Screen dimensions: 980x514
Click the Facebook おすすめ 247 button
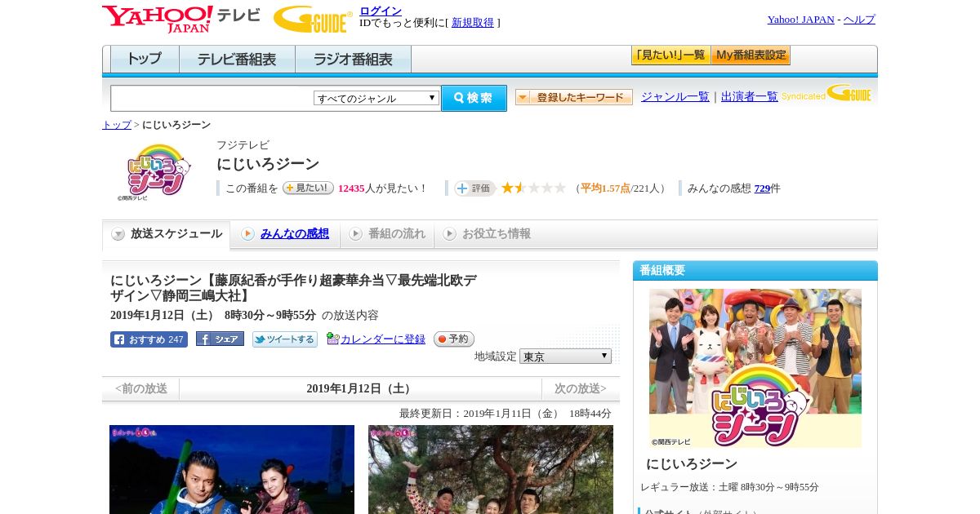149,339
